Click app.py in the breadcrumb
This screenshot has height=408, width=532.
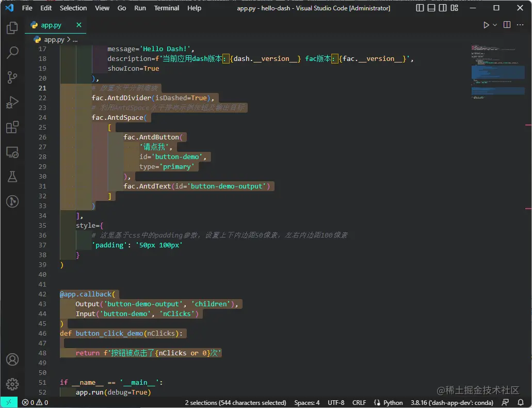pos(54,40)
